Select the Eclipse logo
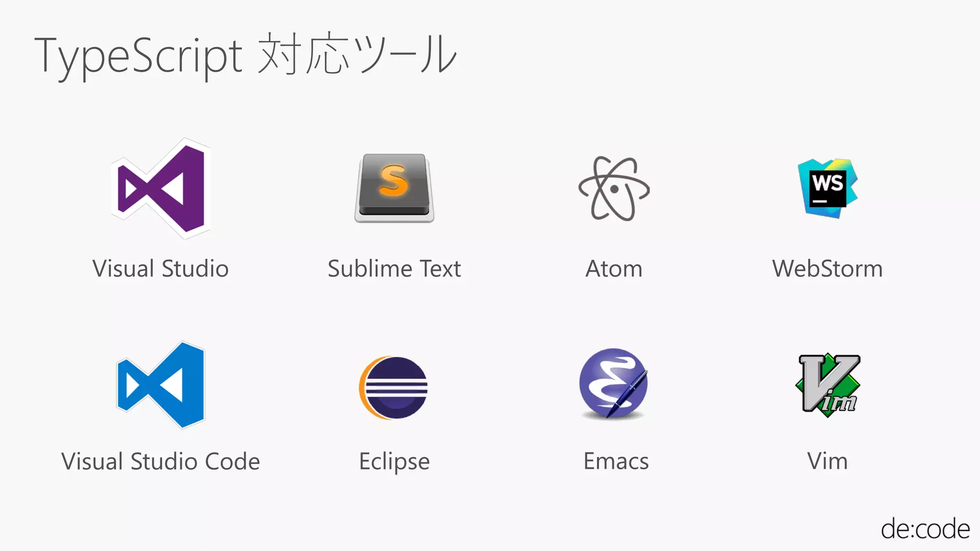This screenshot has height=551, width=980. 393,388
